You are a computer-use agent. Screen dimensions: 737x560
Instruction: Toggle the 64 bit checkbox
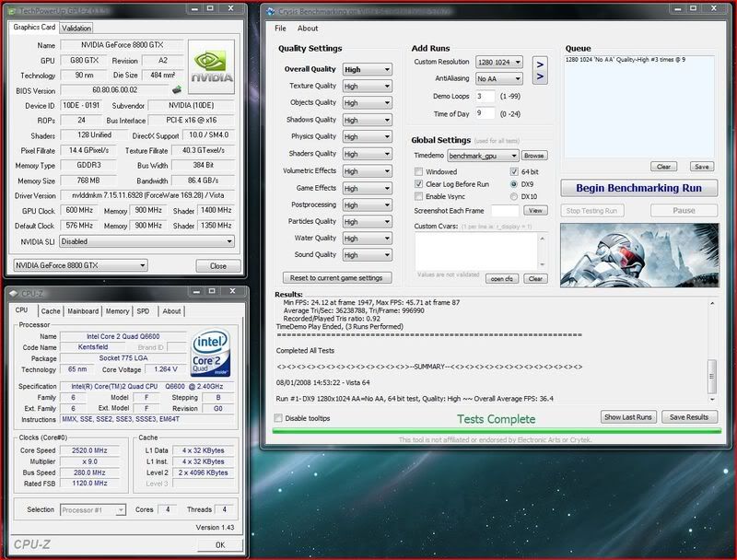514,171
